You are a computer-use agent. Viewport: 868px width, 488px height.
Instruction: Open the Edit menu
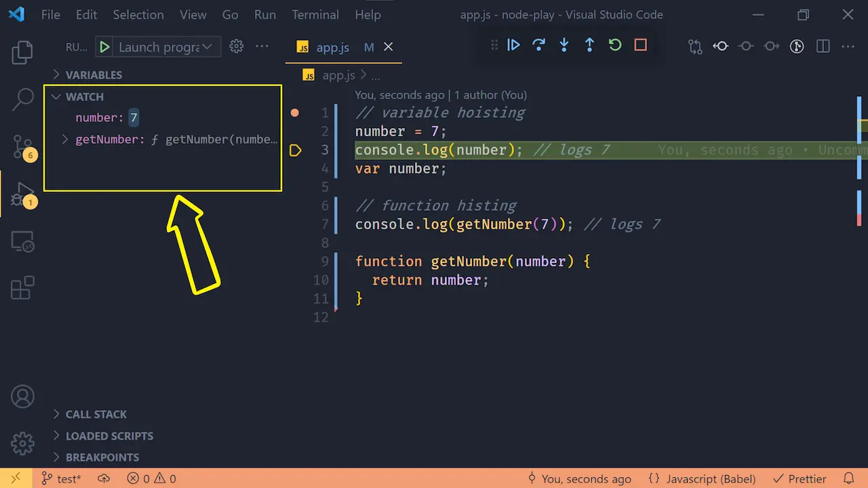tap(86, 14)
